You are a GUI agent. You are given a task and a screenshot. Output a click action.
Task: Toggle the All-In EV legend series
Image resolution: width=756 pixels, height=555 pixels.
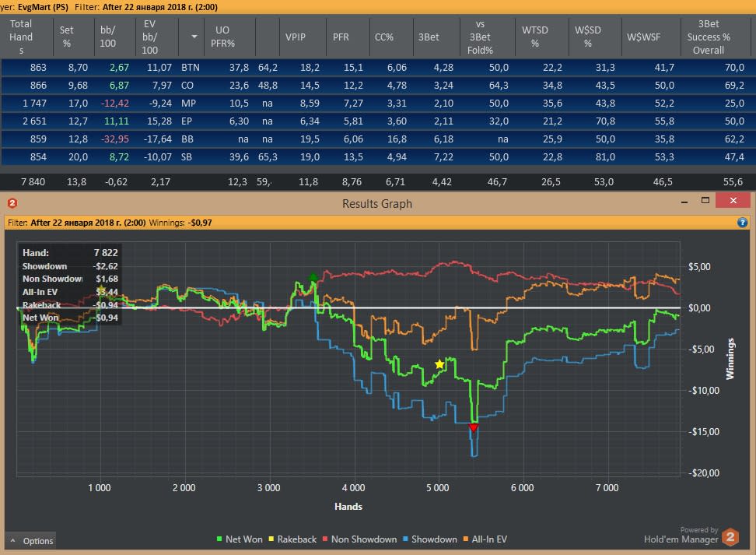(485, 539)
